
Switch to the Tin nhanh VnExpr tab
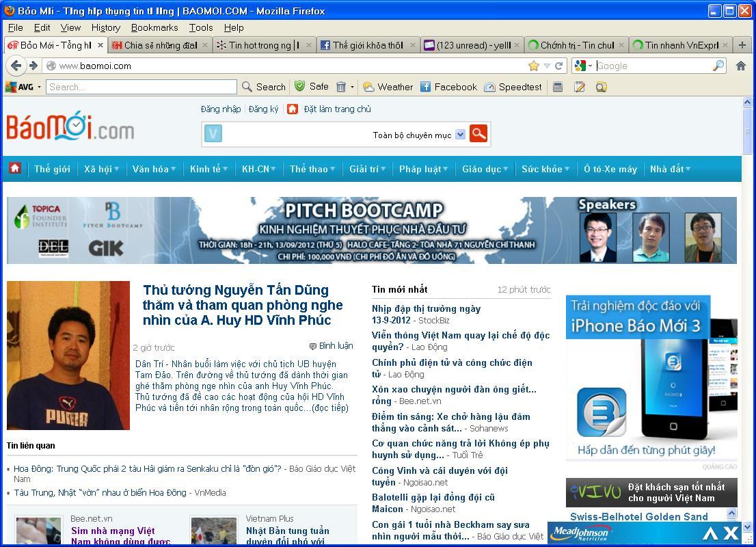point(680,45)
